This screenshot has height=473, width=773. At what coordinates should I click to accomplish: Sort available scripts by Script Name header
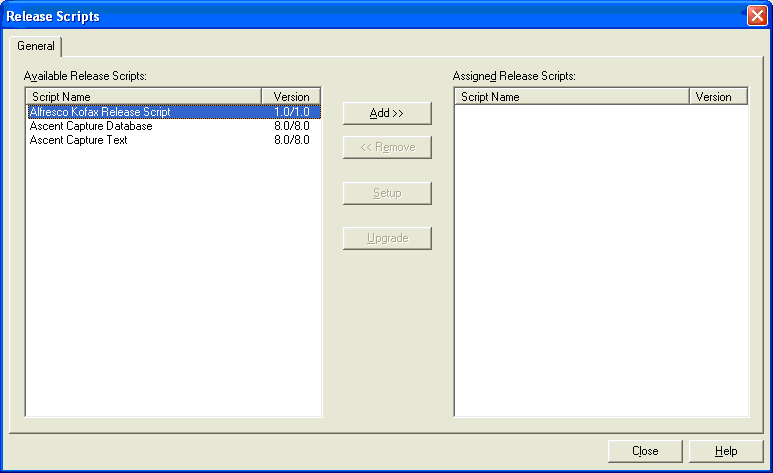(x=143, y=97)
